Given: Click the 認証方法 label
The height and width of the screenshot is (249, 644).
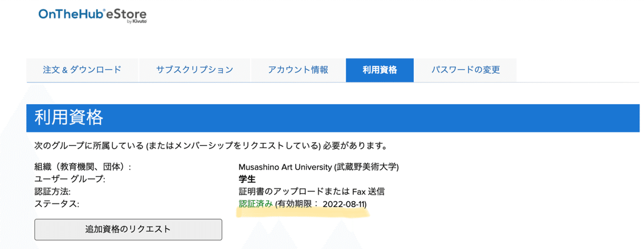Looking at the screenshot, I should [53, 192].
